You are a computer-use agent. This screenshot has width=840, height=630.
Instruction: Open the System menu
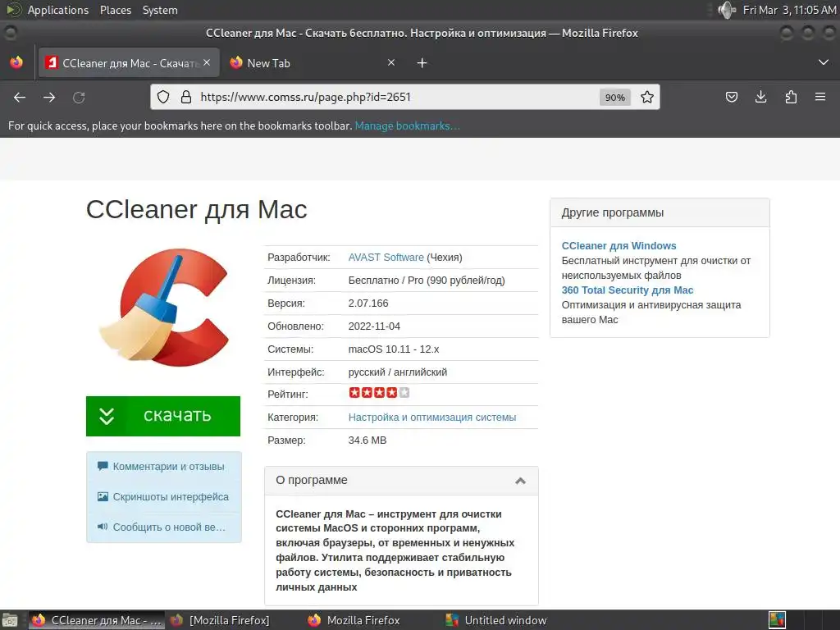160,10
